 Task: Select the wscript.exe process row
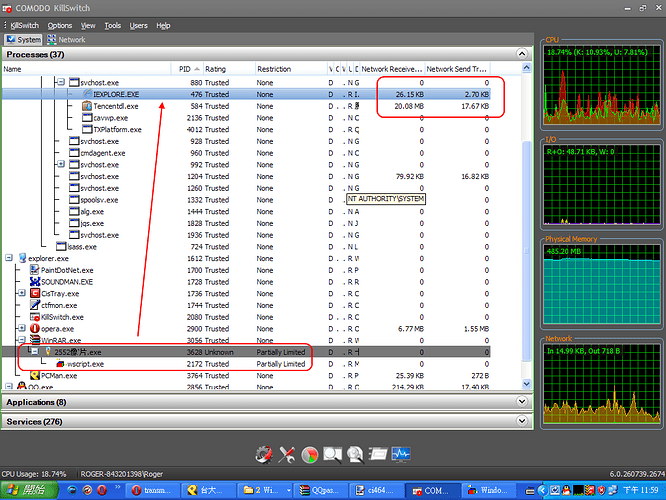(246, 364)
